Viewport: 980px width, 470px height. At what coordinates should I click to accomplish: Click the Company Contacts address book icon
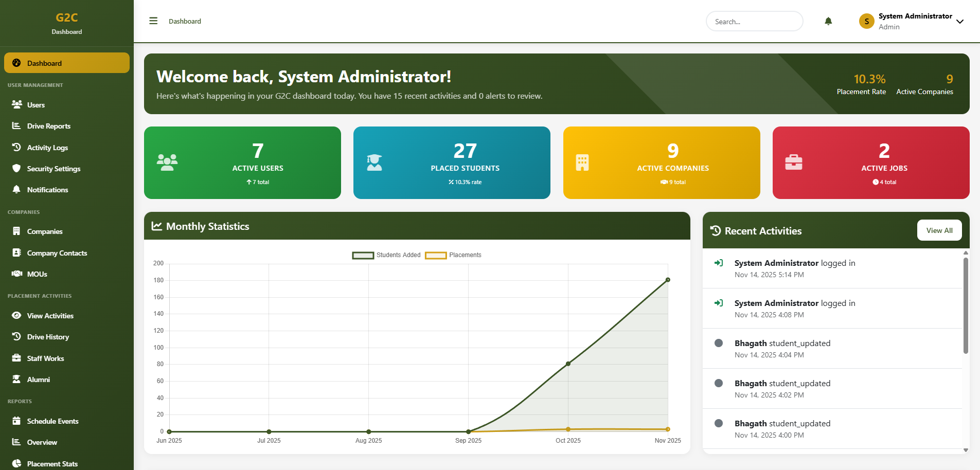16,252
